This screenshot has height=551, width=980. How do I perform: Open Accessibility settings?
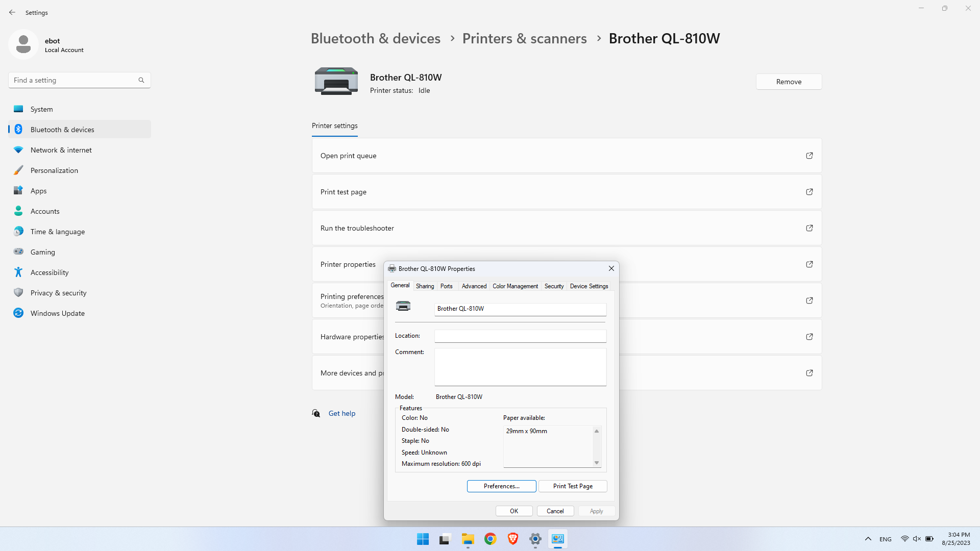coord(80,272)
